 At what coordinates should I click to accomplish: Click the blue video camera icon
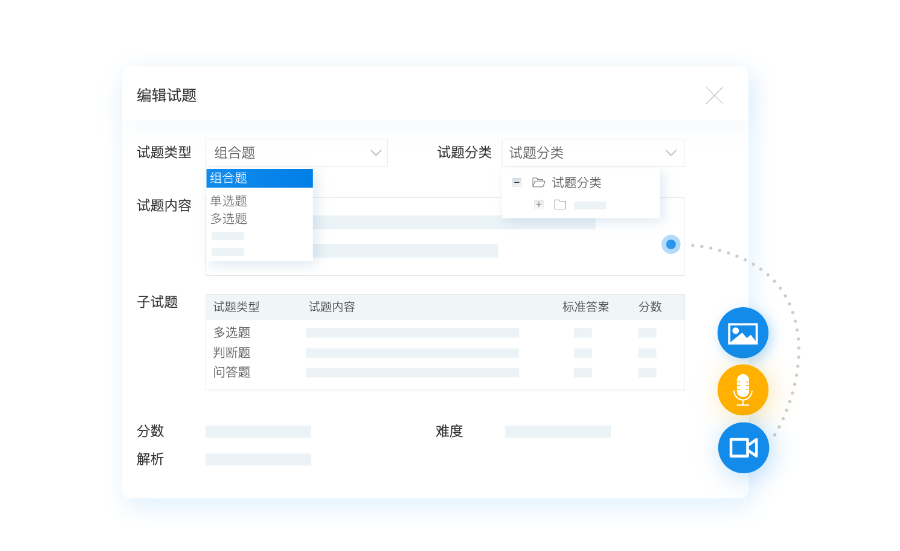(743, 447)
